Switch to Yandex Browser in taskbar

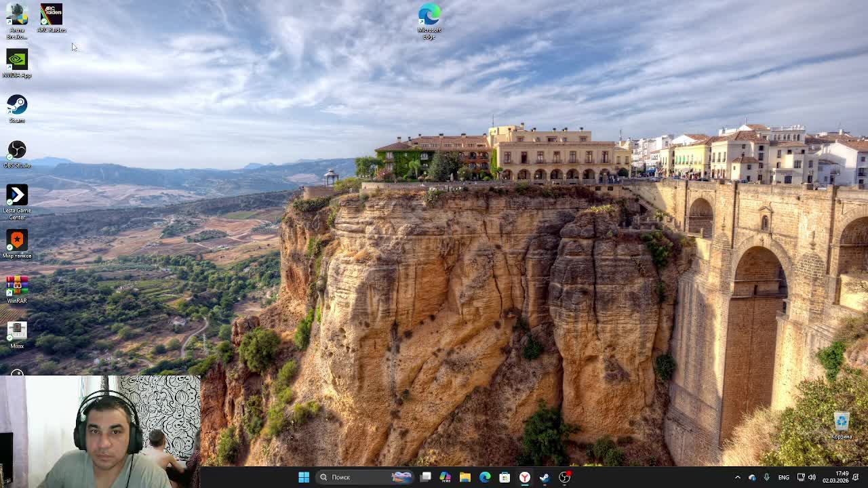click(525, 477)
